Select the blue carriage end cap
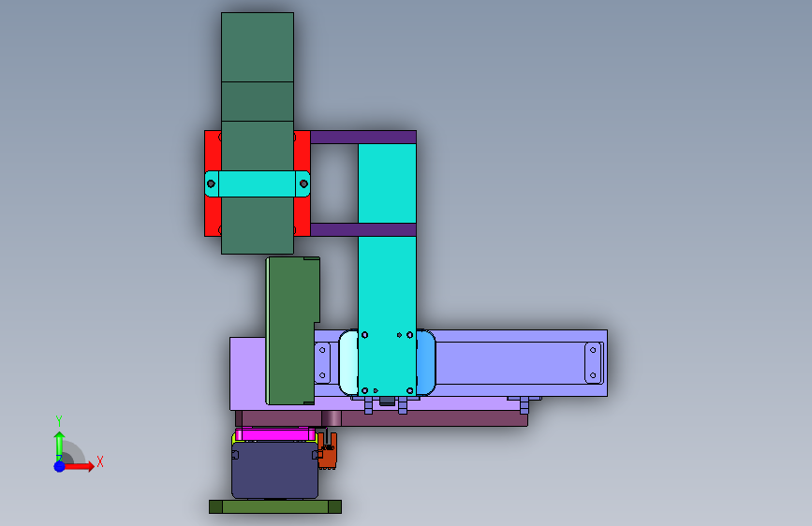 (426, 362)
